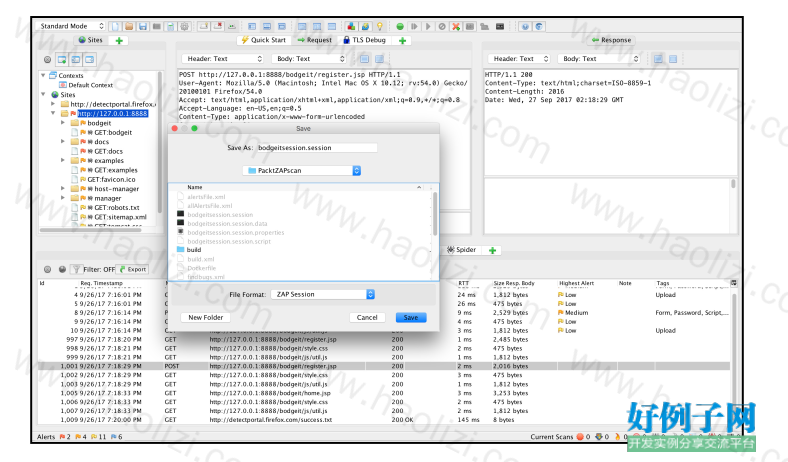Click the Manage Add-ons colored blocks icon
The image size is (788, 462).
[351, 26]
